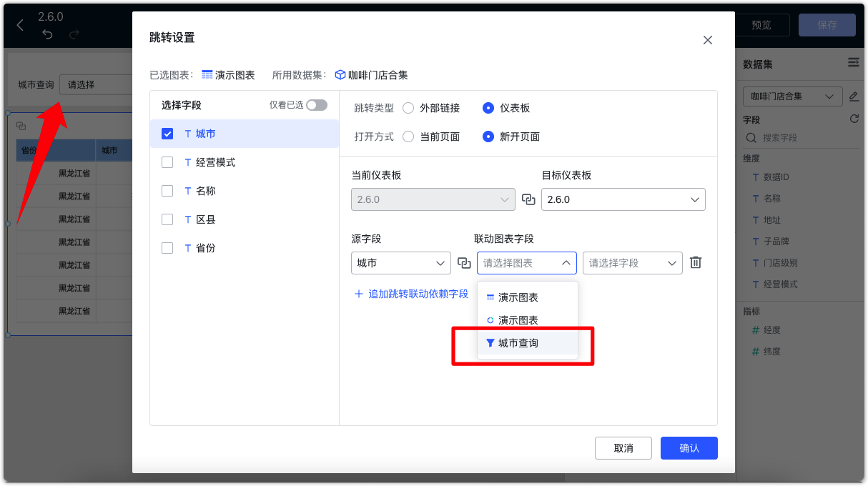Click the 确认 button
This screenshot has height=486, width=868.
point(688,448)
